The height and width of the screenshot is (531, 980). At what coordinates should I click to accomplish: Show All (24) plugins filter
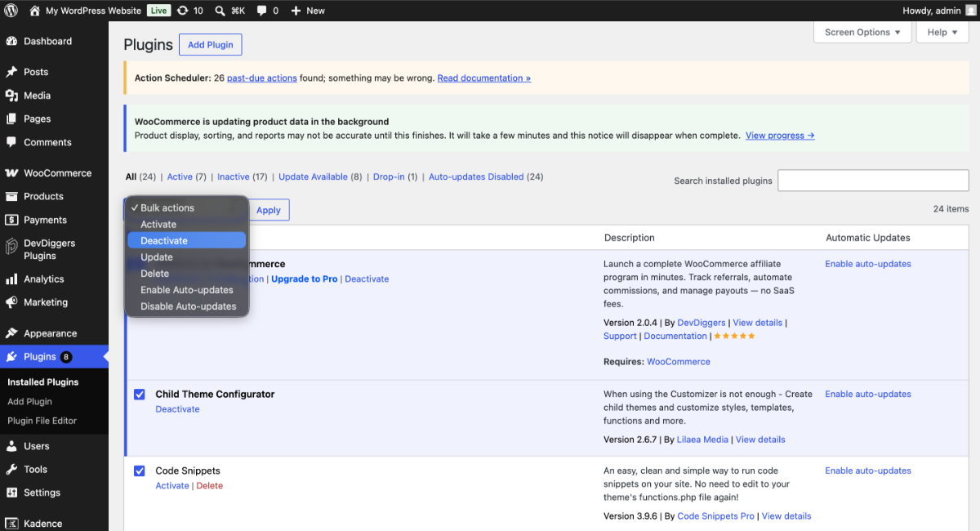pyautogui.click(x=140, y=176)
